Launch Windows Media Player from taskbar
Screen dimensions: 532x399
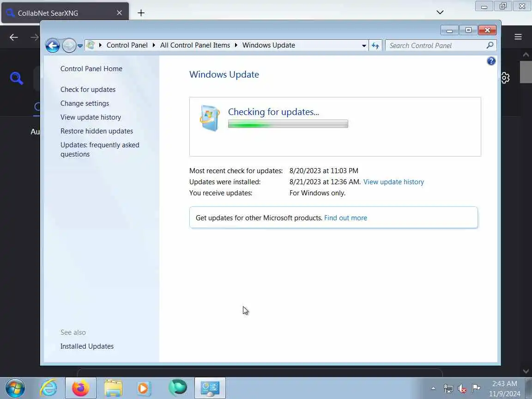[x=144, y=388]
